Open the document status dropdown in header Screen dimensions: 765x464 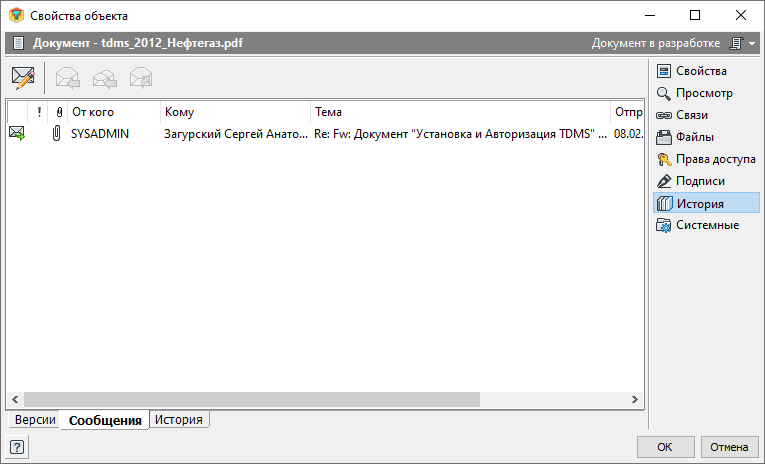click(x=738, y=44)
